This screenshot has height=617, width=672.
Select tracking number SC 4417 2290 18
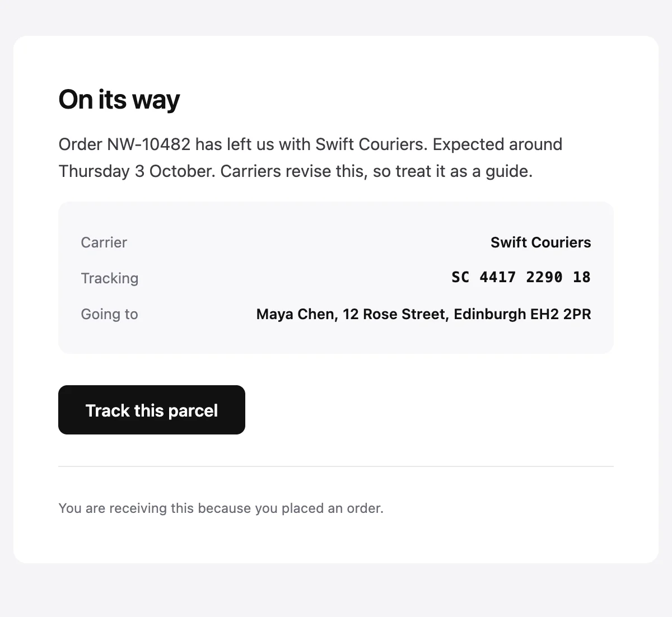[x=521, y=277]
